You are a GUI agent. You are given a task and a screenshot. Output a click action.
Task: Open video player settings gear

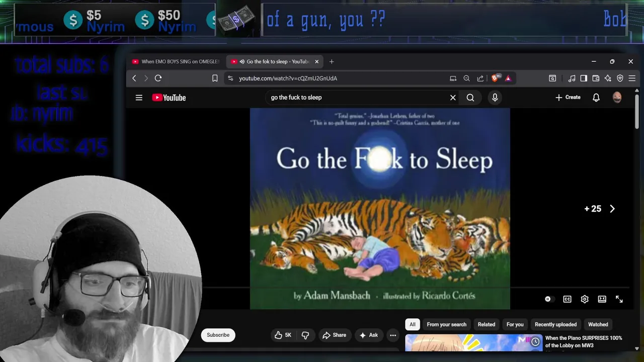585,299
